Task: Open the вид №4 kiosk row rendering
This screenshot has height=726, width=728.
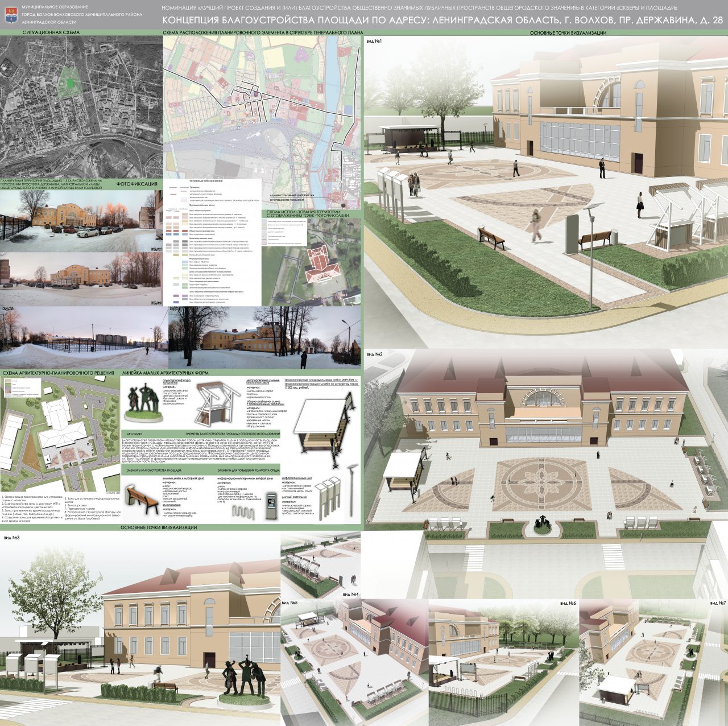Action: [321, 564]
